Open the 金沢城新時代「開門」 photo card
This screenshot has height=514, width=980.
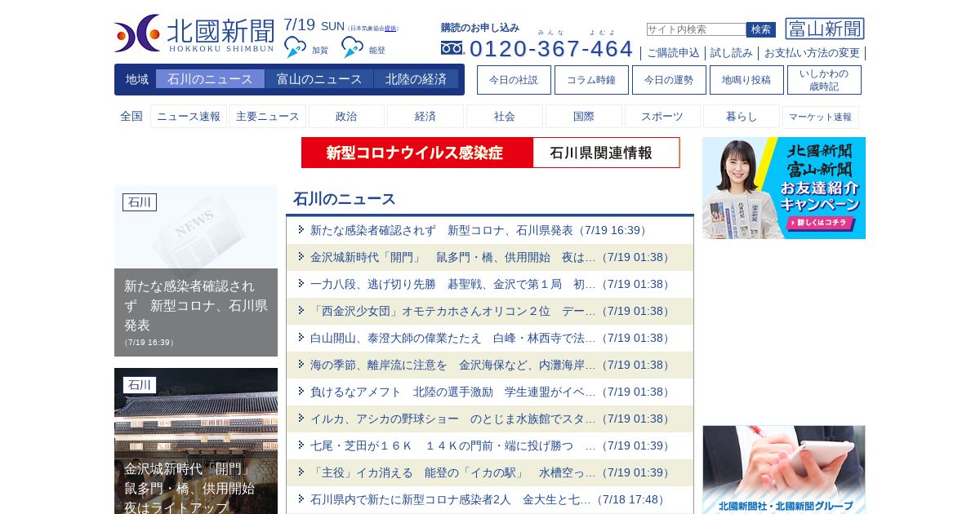(196, 441)
